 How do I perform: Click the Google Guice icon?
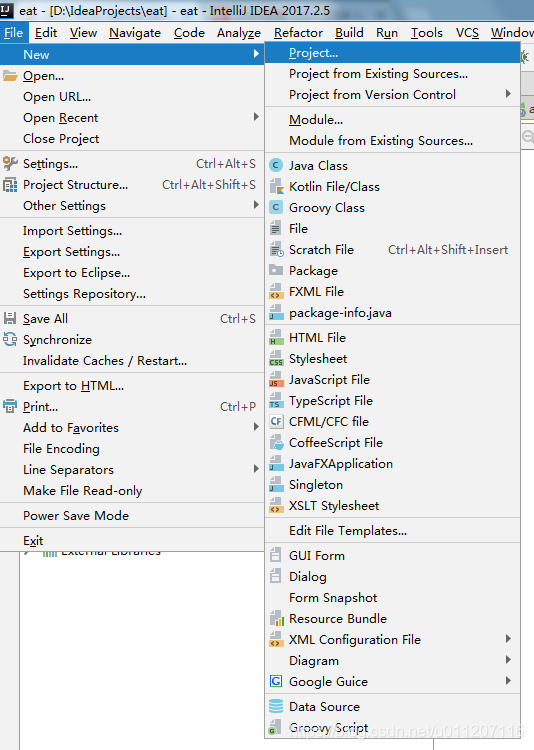pos(276,681)
